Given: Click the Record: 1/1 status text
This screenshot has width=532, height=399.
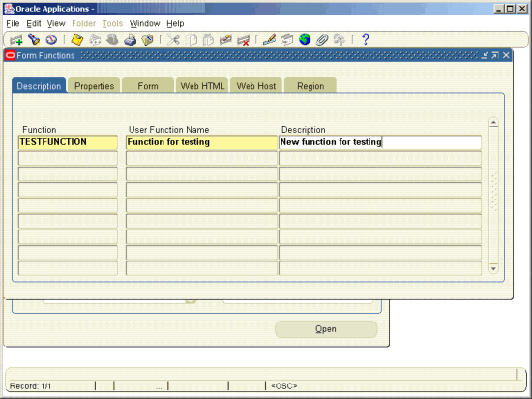Looking at the screenshot, I should (x=31, y=386).
